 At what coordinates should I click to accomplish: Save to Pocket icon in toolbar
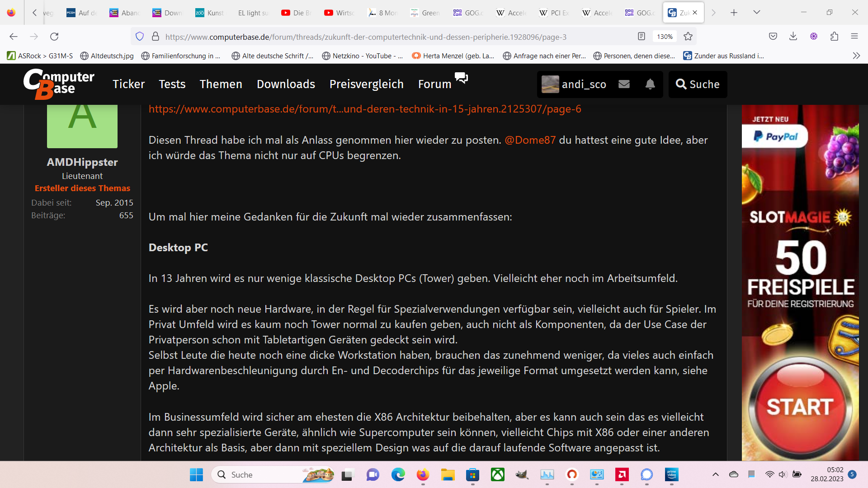coord(773,37)
